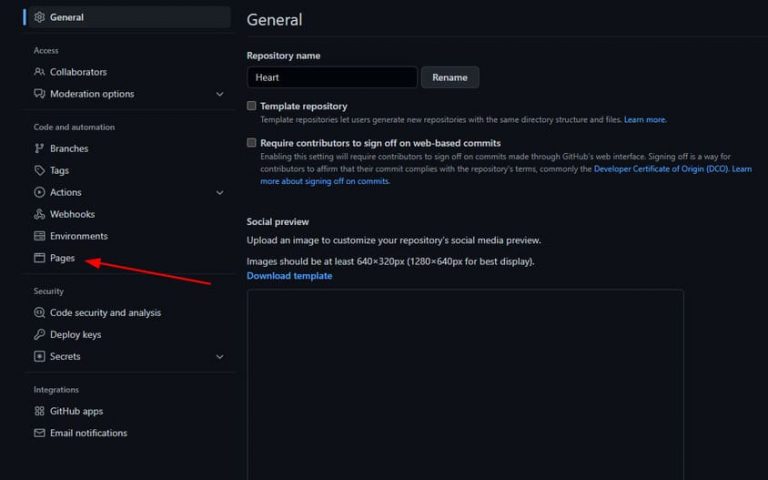Open Code security and analysis settings
Screen dimensions: 768x480
(105, 312)
